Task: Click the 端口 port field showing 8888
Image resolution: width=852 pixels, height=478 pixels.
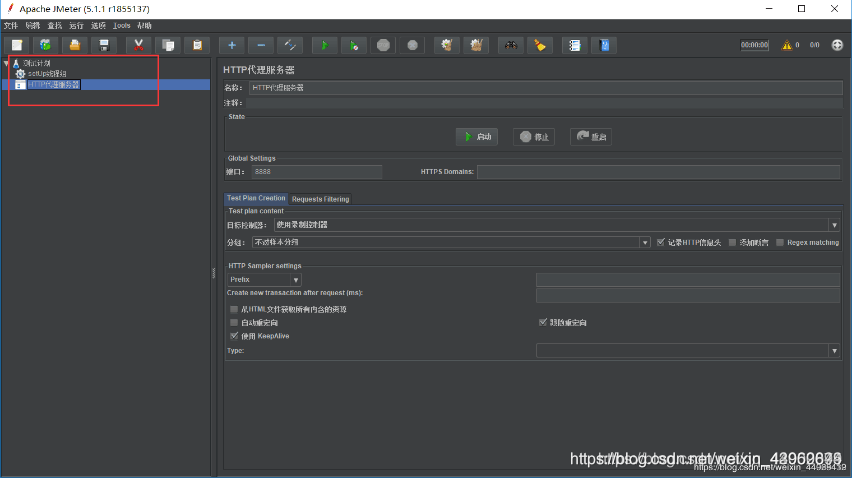Action: pyautogui.click(x=317, y=172)
